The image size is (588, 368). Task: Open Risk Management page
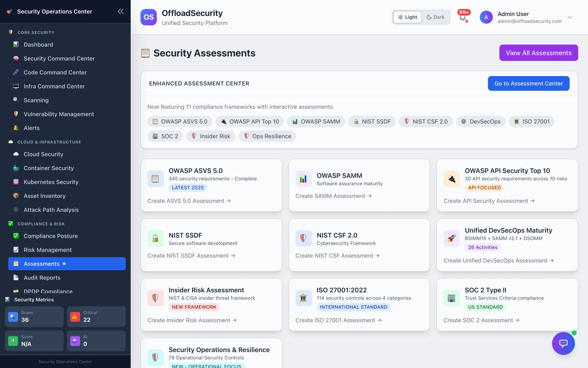[67, 250]
